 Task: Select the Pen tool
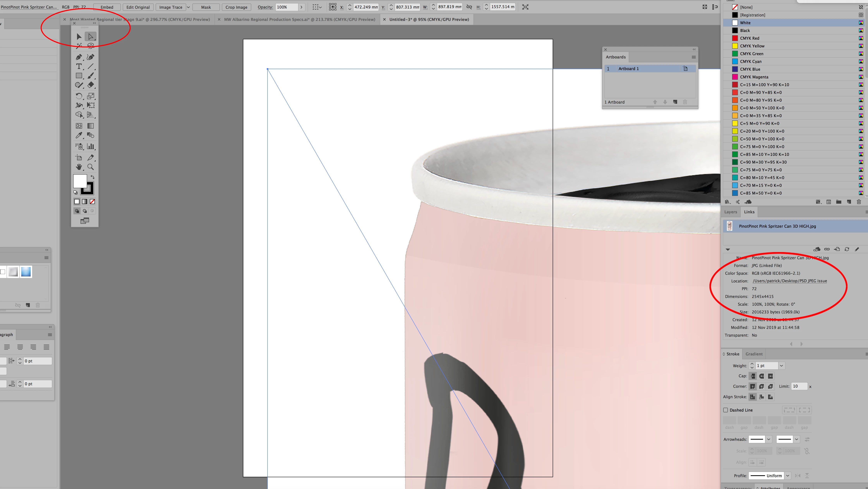pos(79,57)
